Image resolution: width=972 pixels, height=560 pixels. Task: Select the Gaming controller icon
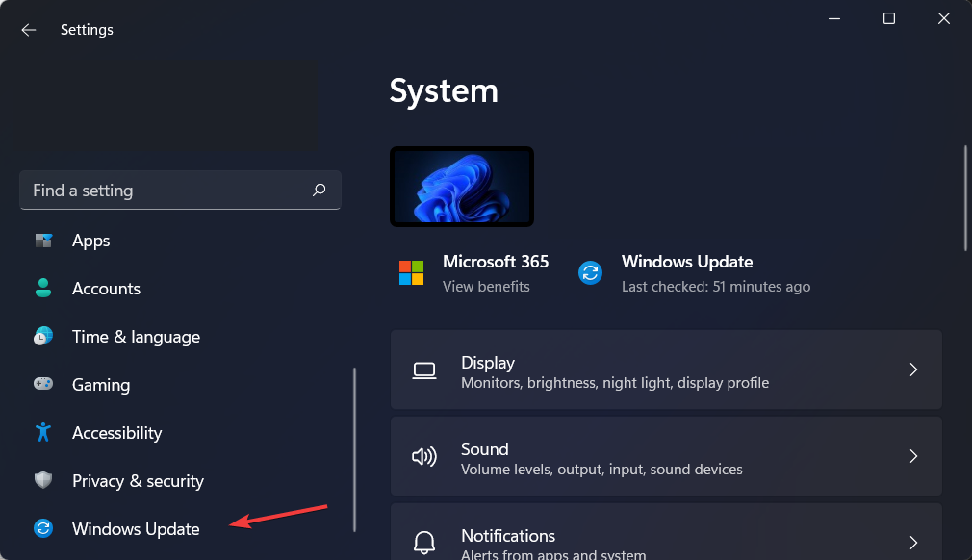point(43,384)
